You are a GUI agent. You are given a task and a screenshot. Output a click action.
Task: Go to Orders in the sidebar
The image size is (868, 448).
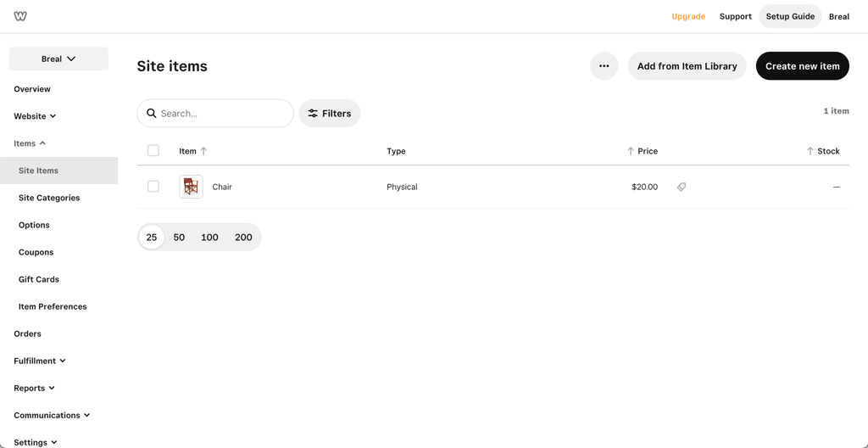pos(28,333)
